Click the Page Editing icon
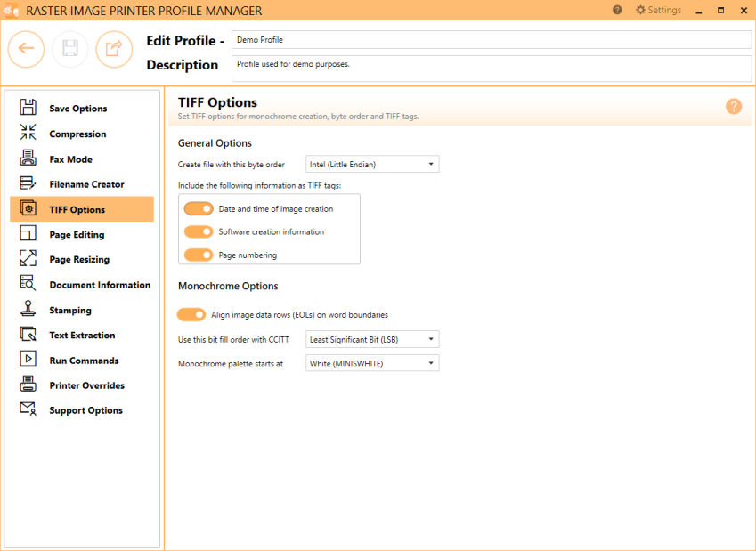Screen dimensions: 756x551 pyautogui.click(x=28, y=233)
